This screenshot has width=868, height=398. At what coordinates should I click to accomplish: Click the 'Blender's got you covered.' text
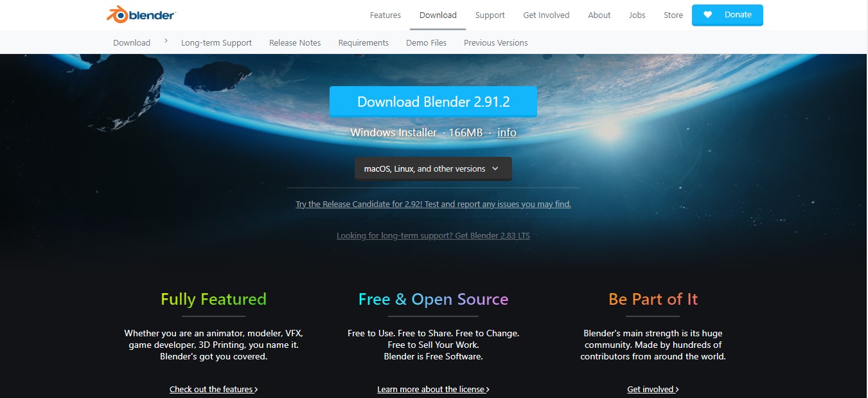pos(213,356)
